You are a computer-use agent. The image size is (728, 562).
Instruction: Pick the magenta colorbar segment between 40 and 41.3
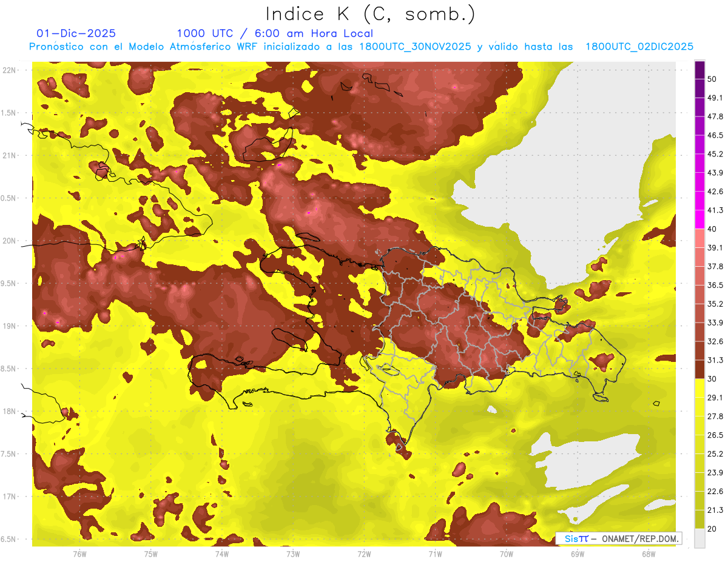[x=699, y=219]
